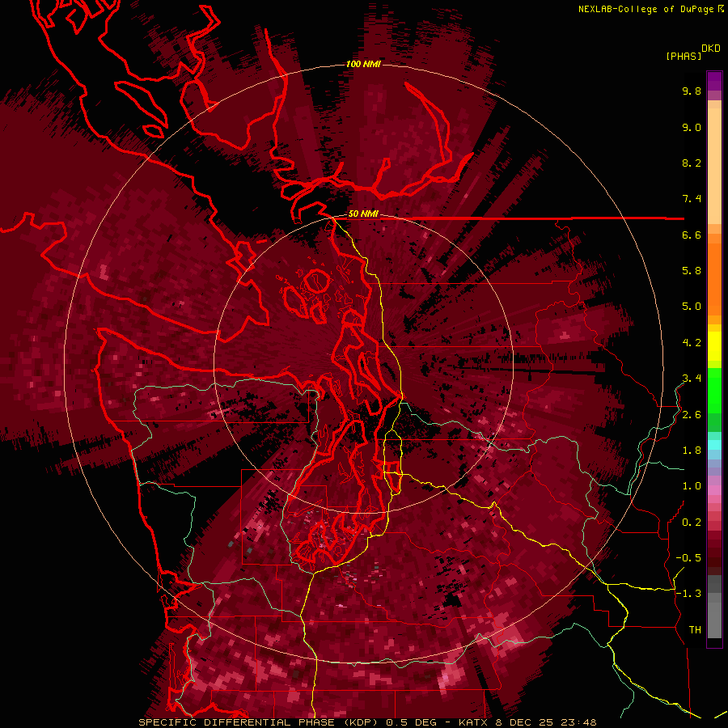Screen dimensions: 728x728
Task: Click the cyan segment of the color bar
Action: pos(714,445)
